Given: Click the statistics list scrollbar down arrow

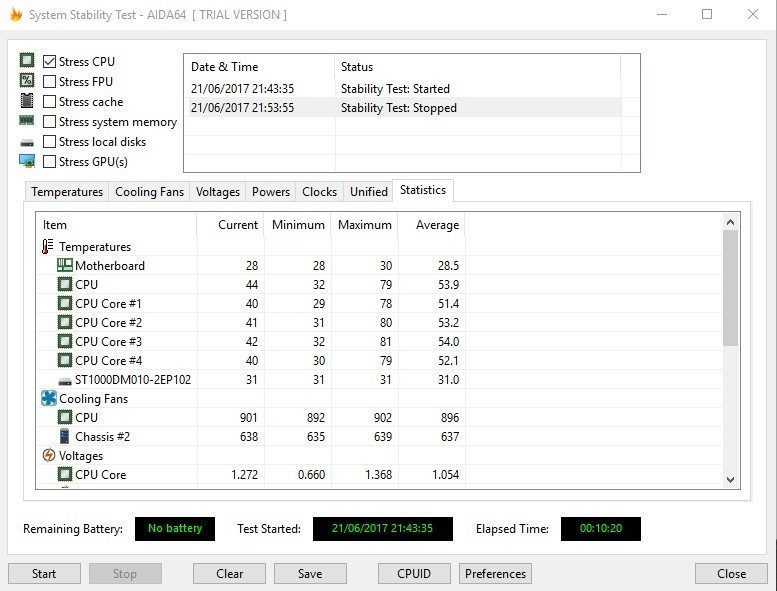Looking at the screenshot, I should (730, 480).
